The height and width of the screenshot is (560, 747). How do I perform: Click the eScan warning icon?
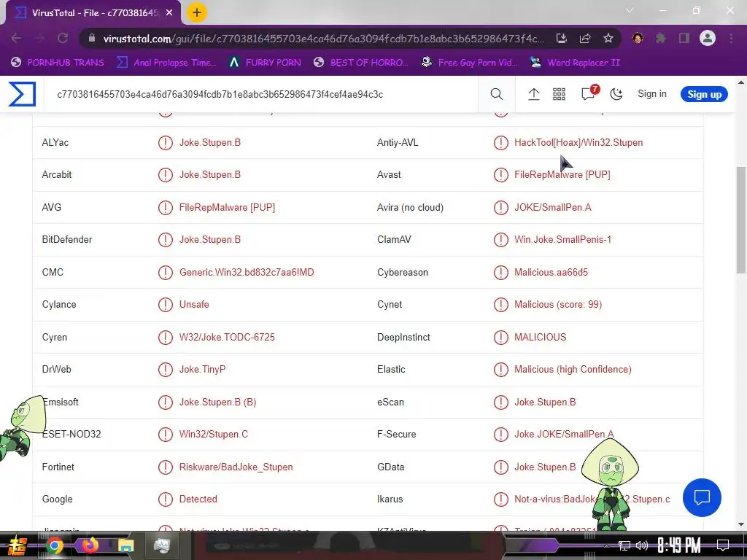point(500,402)
